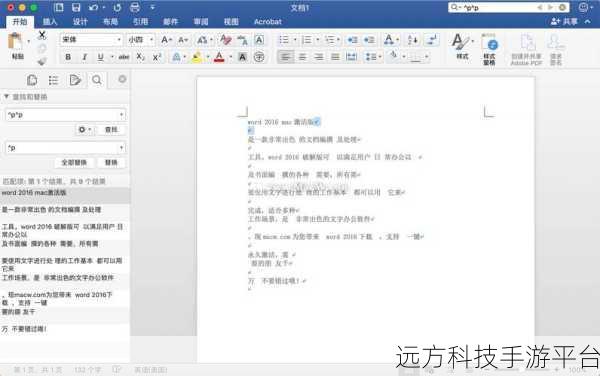Increase paragraph indent
The width and height of the screenshot is (600, 376).
click(x=369, y=39)
